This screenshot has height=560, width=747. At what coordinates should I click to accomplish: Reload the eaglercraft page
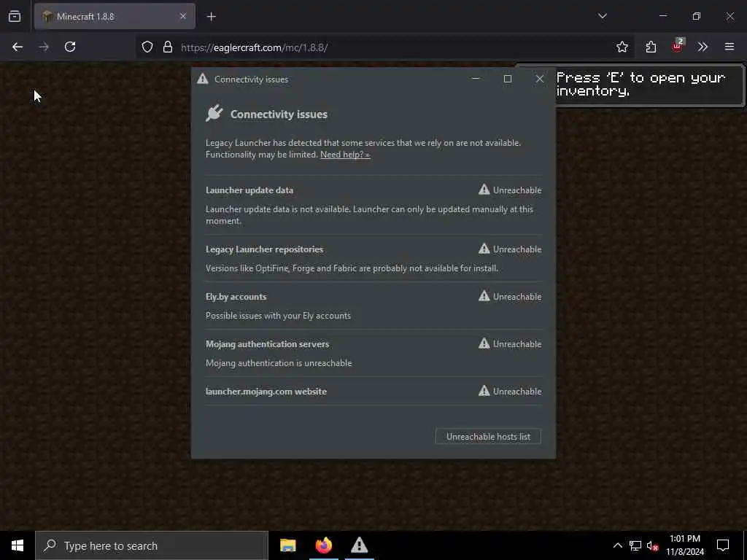pyautogui.click(x=70, y=47)
